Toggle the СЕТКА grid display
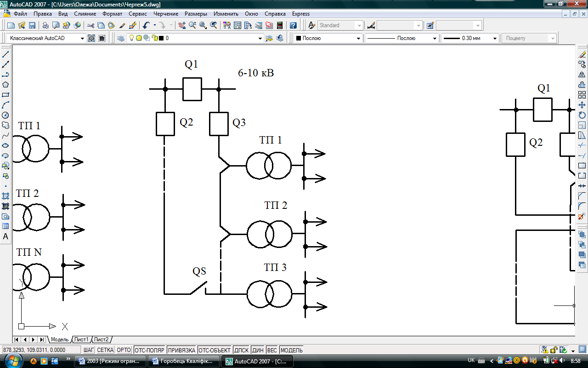Image resolution: width=588 pixels, height=368 pixels. (x=105, y=350)
